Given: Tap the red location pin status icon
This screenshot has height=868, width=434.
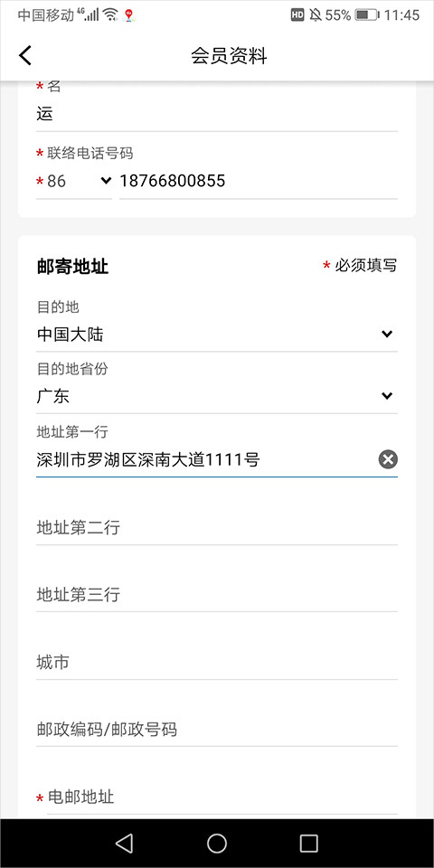Looking at the screenshot, I should [129, 15].
